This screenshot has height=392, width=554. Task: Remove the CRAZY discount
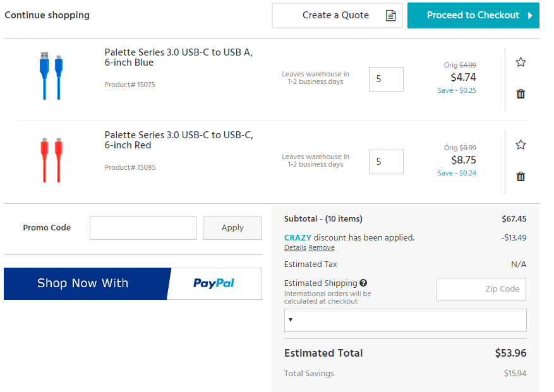click(321, 247)
